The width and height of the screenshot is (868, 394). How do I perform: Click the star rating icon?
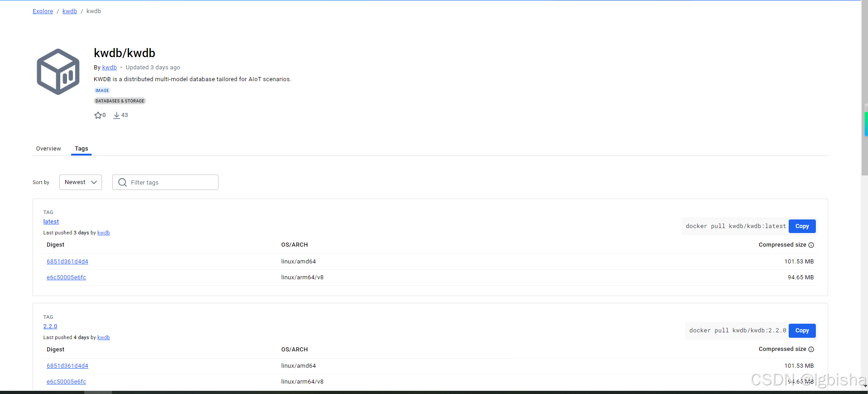coord(98,115)
